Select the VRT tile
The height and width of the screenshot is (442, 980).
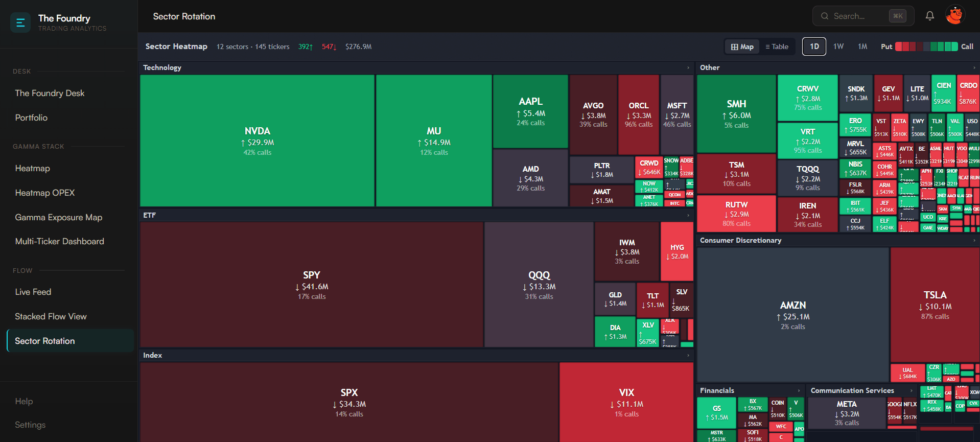coord(807,141)
